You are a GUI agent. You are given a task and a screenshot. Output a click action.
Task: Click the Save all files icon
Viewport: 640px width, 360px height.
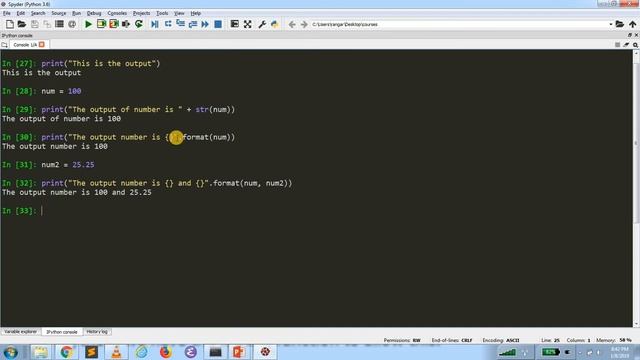(x=47, y=24)
